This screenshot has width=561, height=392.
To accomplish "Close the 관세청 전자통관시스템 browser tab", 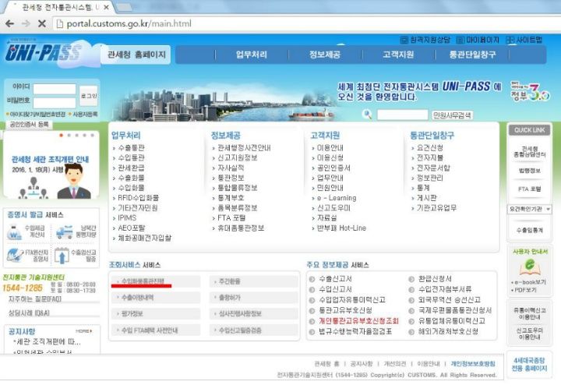I will pos(106,7).
